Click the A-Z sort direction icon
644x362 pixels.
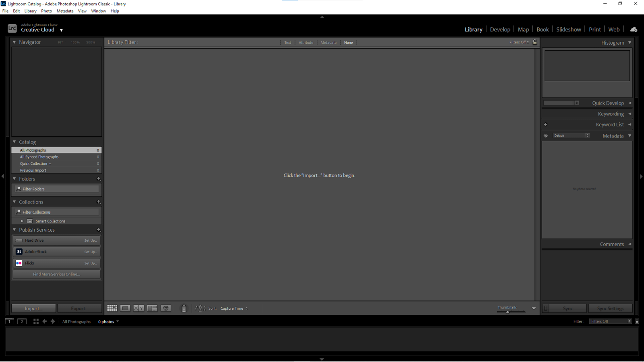pos(200,308)
